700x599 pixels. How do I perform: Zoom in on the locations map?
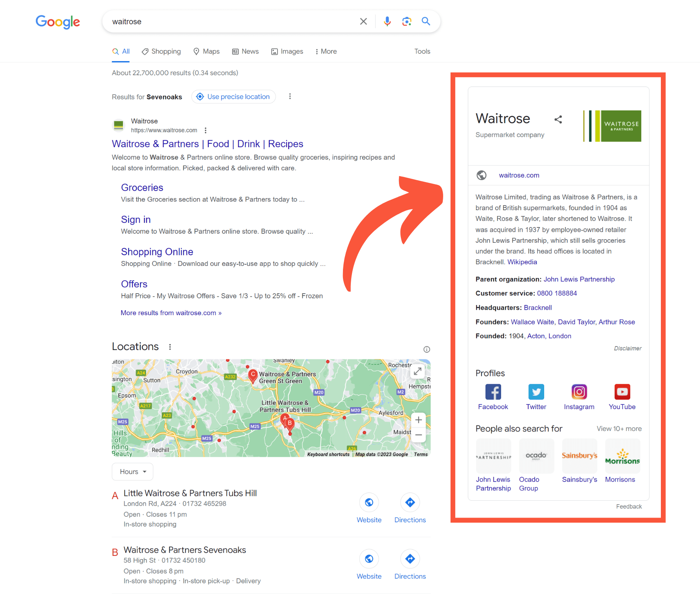click(x=418, y=420)
